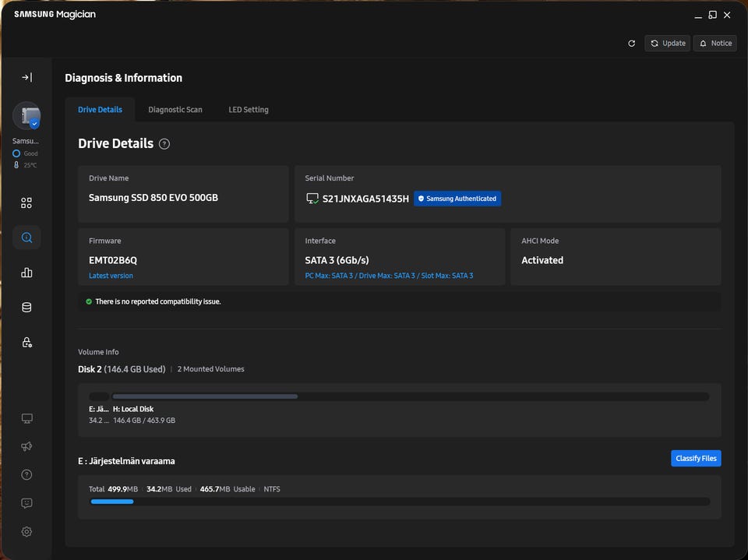The image size is (748, 560).
Task: Click the 146.4 GB / 463.9 GB text
Action: tap(144, 421)
